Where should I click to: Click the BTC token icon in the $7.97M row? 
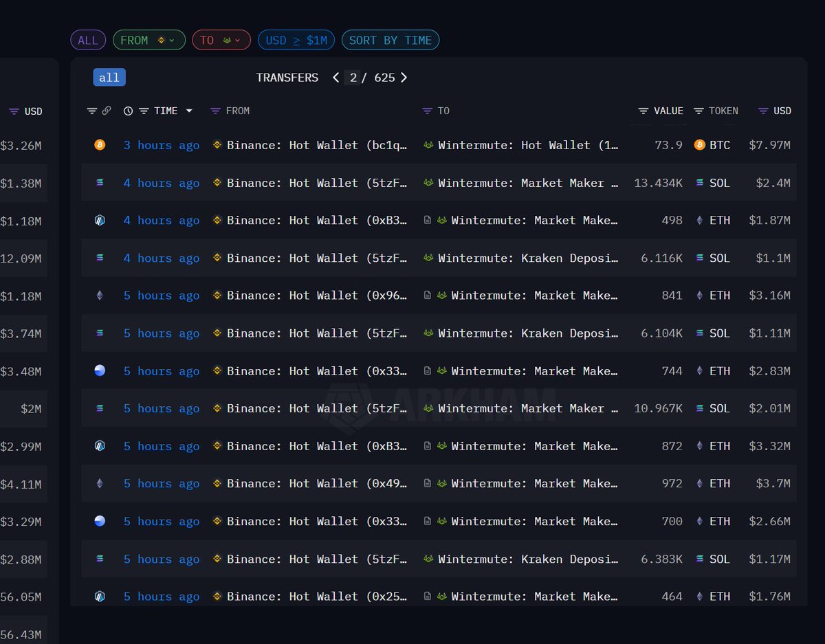tap(700, 145)
